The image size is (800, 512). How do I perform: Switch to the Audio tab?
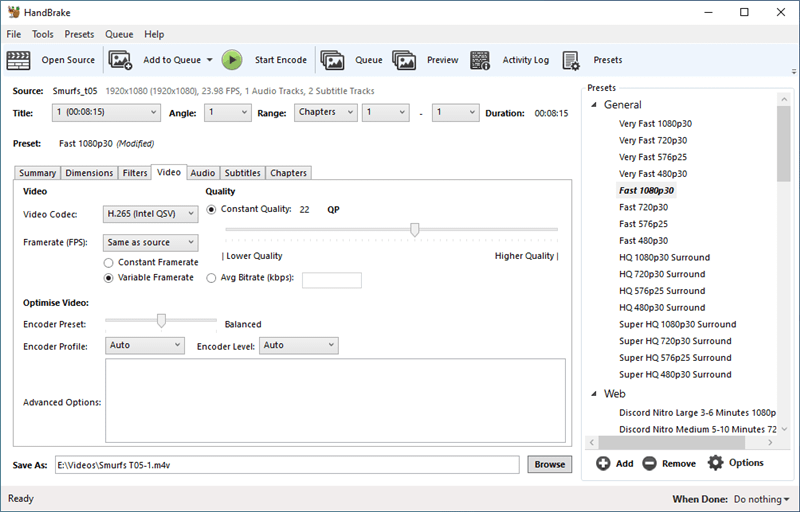tap(203, 173)
